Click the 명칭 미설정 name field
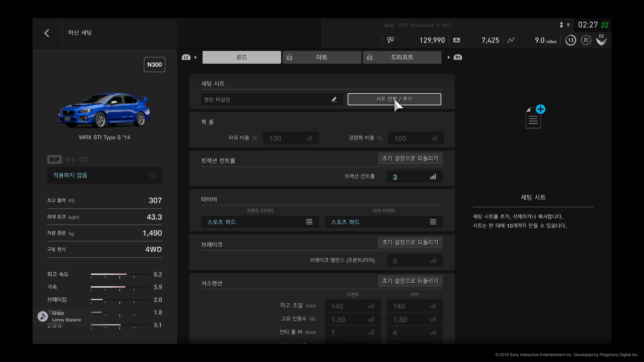This screenshot has height=362, width=644. 272,100
